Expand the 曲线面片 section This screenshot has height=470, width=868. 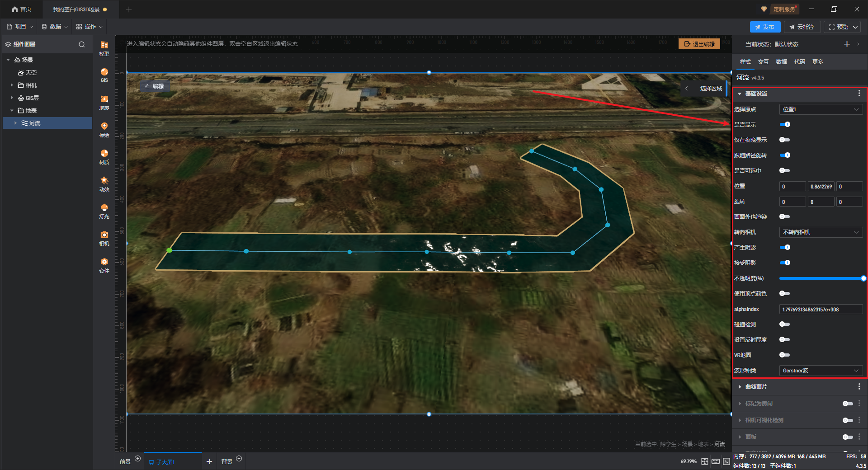tap(756, 387)
